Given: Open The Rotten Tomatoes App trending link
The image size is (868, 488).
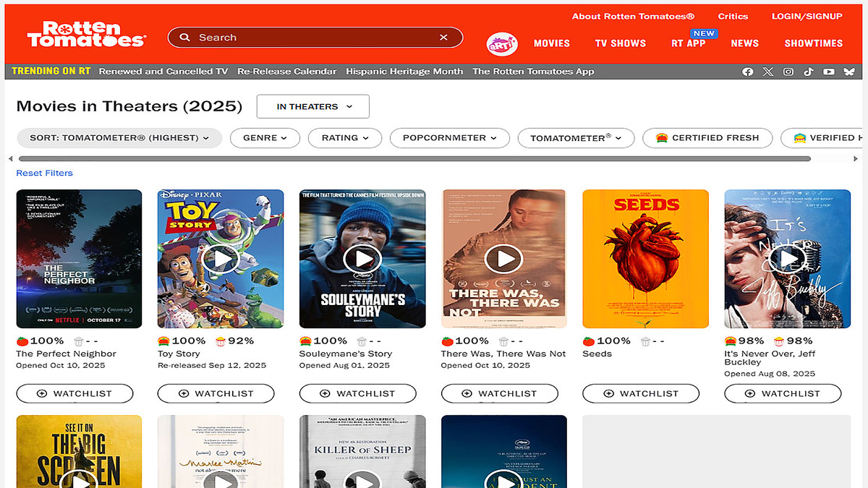Looking at the screenshot, I should [533, 72].
